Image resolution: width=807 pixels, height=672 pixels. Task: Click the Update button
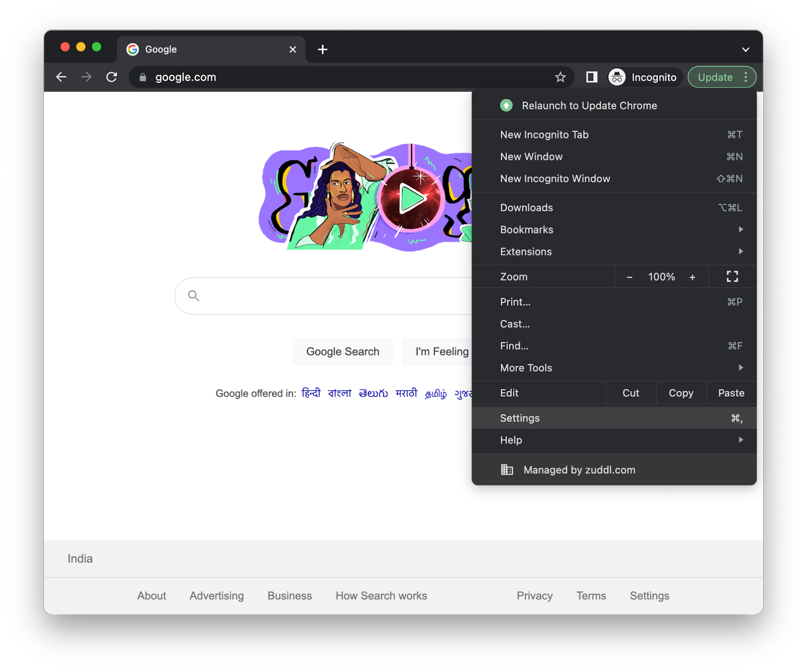pyautogui.click(x=716, y=77)
